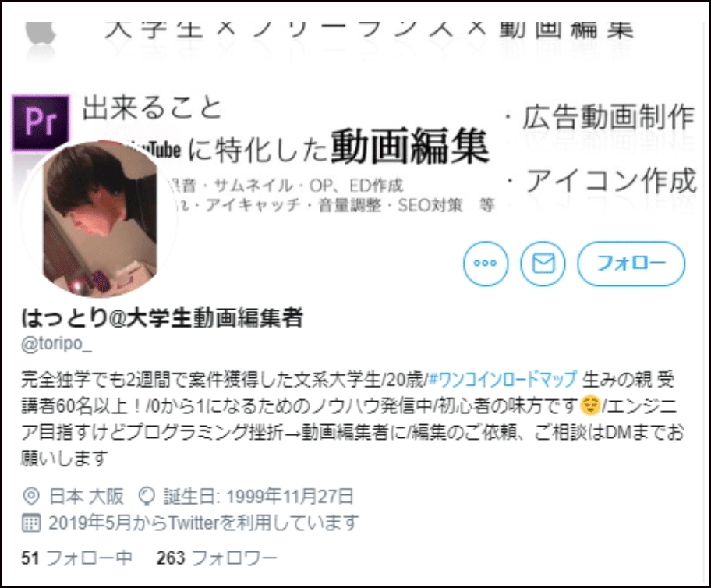Click the 広告動画制作 text in banner
Screen dimensions: 711x588
608,117
